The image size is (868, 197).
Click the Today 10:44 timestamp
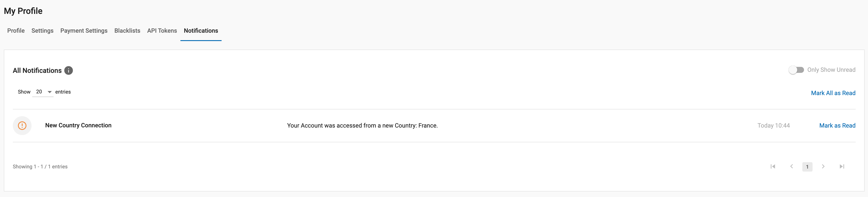coord(773,125)
